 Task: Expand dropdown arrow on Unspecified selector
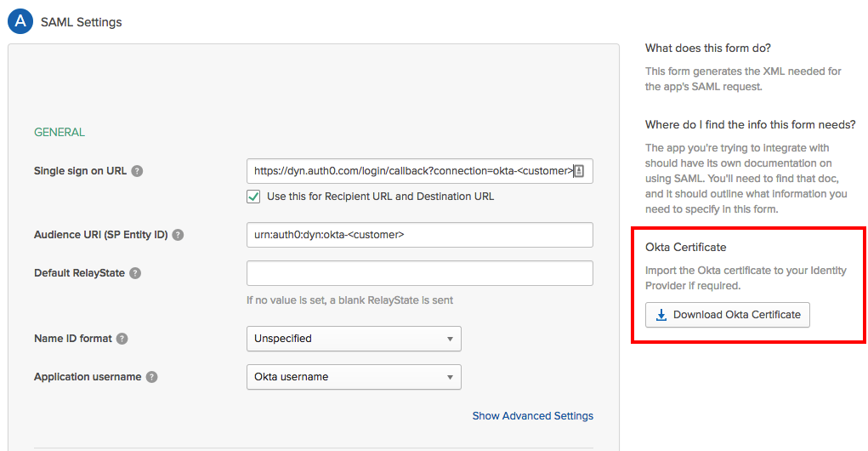(450, 339)
